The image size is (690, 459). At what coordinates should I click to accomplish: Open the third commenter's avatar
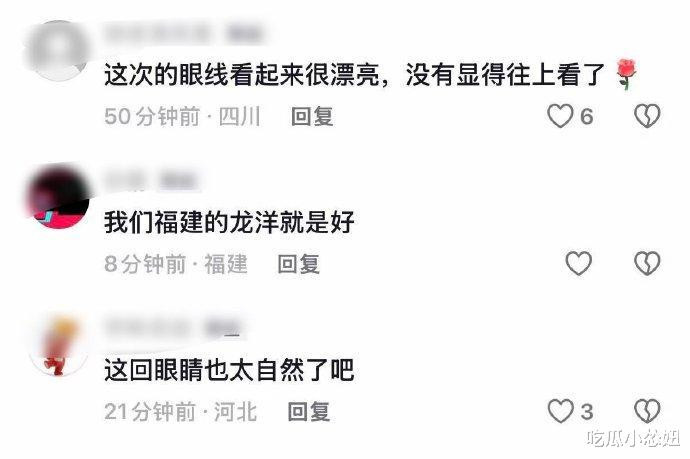(x=58, y=345)
